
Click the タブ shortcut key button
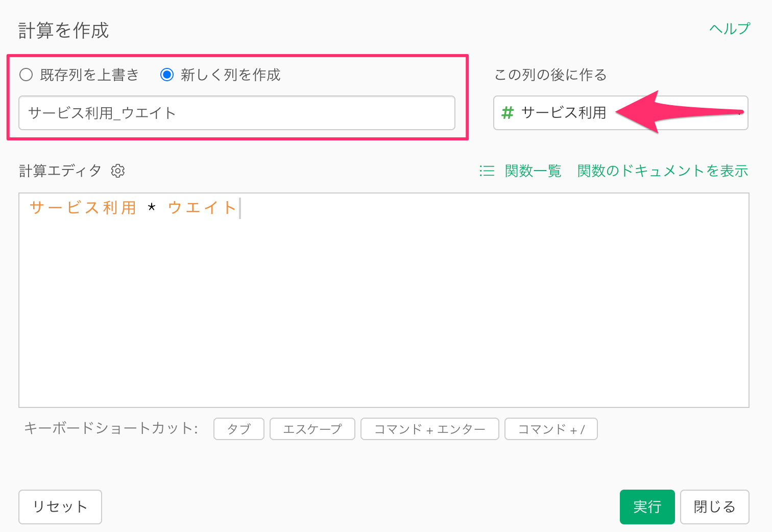point(239,429)
